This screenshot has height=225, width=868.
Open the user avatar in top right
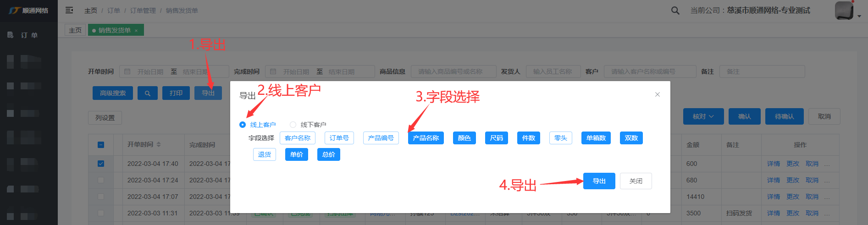tap(844, 11)
